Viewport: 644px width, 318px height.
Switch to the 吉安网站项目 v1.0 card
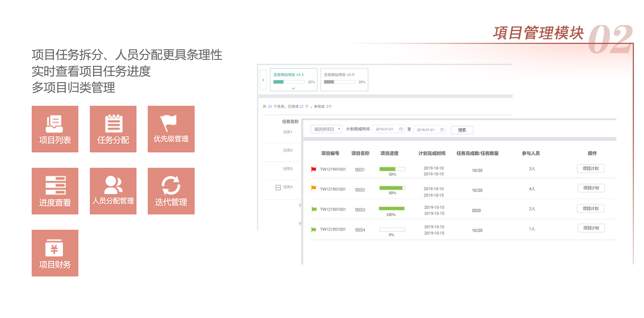tap(344, 79)
